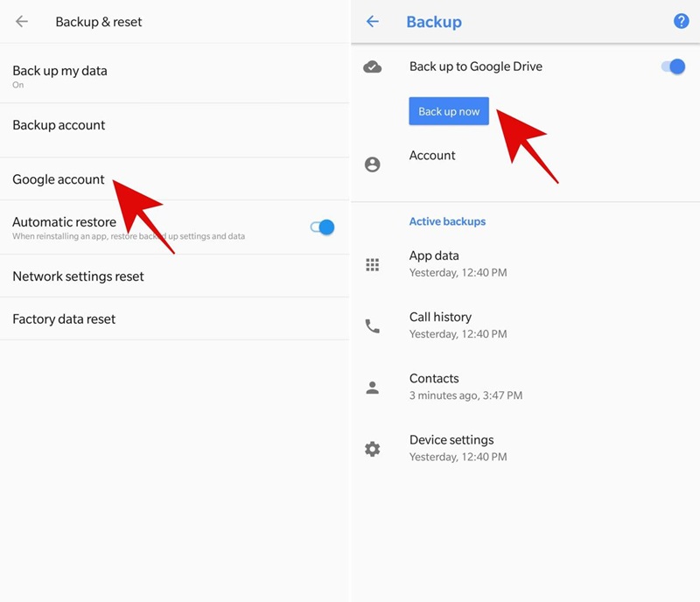
Task: Turn off Back up to Google Drive toggle
Action: 673,66
